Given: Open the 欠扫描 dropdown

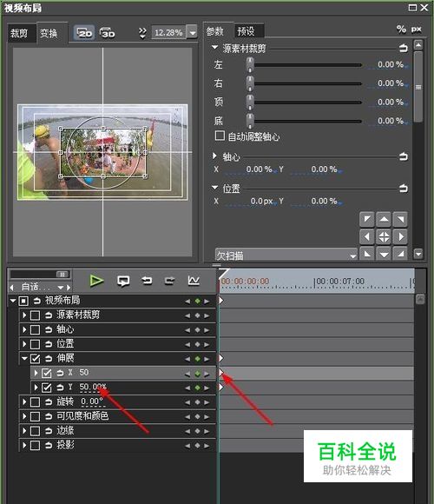Looking at the screenshot, I should (286, 255).
